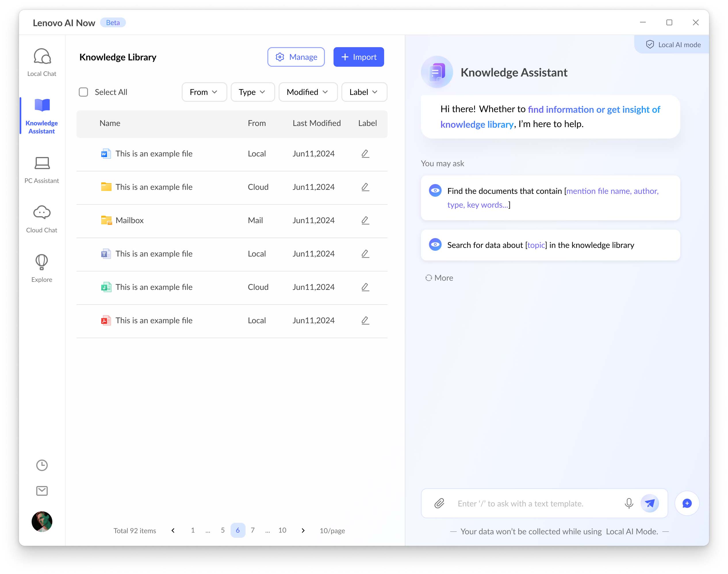Open the PC Assistant tab
728x574 pixels.
coord(42,170)
